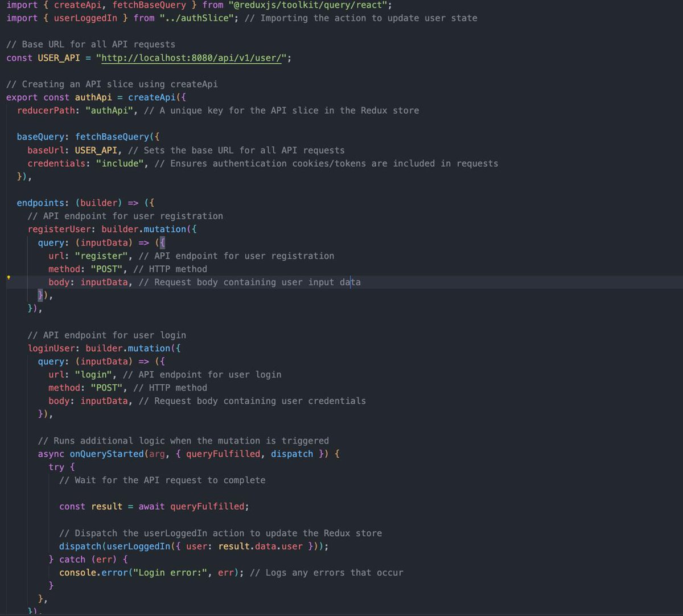This screenshot has width=683, height=616.
Task: Click the userLoggedIn call inside dispatch
Action: click(x=138, y=546)
